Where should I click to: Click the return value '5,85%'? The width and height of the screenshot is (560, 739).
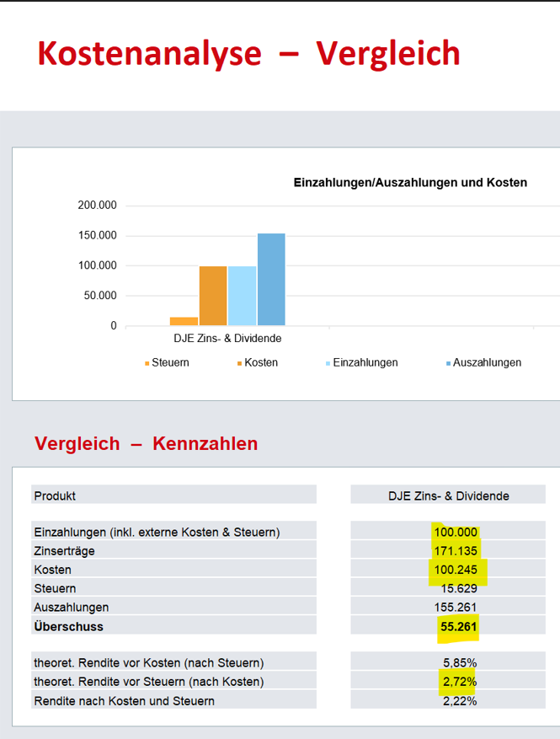460,662
